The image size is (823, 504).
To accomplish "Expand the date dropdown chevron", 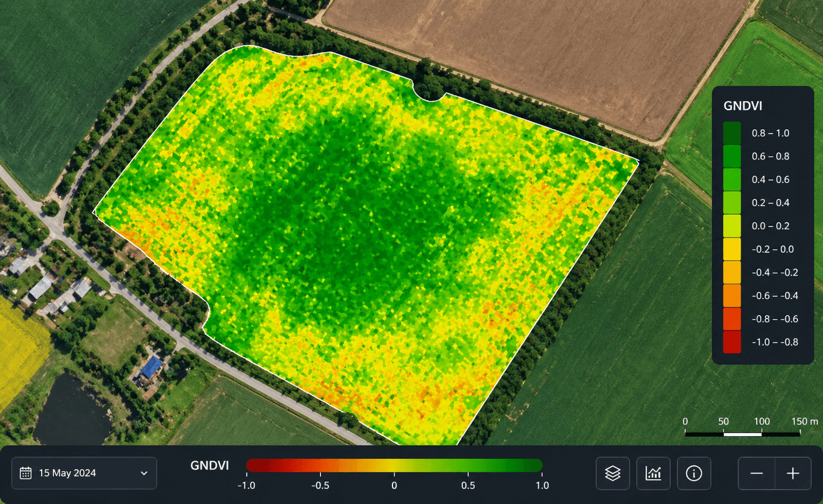I will pyautogui.click(x=144, y=473).
